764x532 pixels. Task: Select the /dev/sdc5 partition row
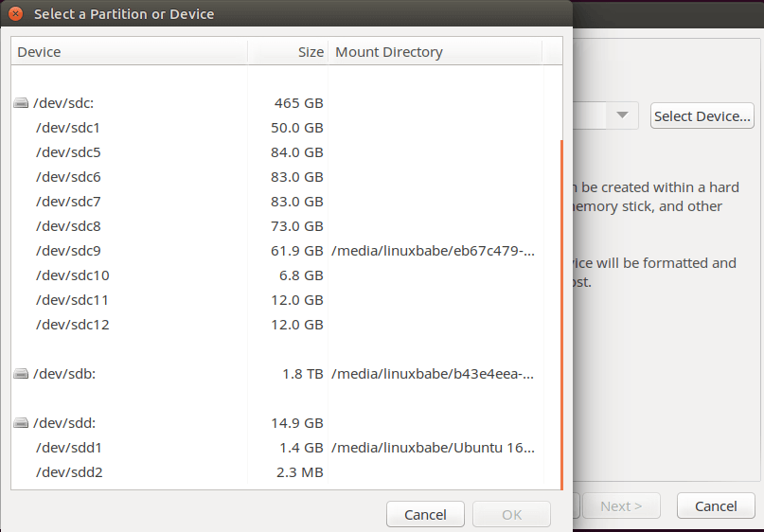(x=67, y=151)
